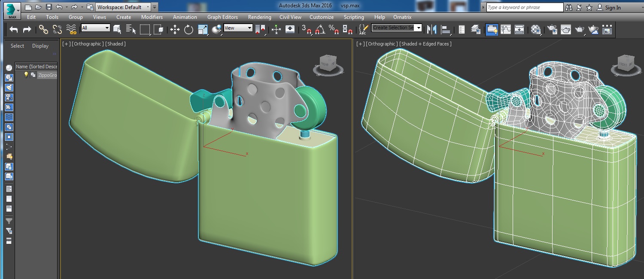
Task: Open the Modifiers menu
Action: (x=152, y=17)
